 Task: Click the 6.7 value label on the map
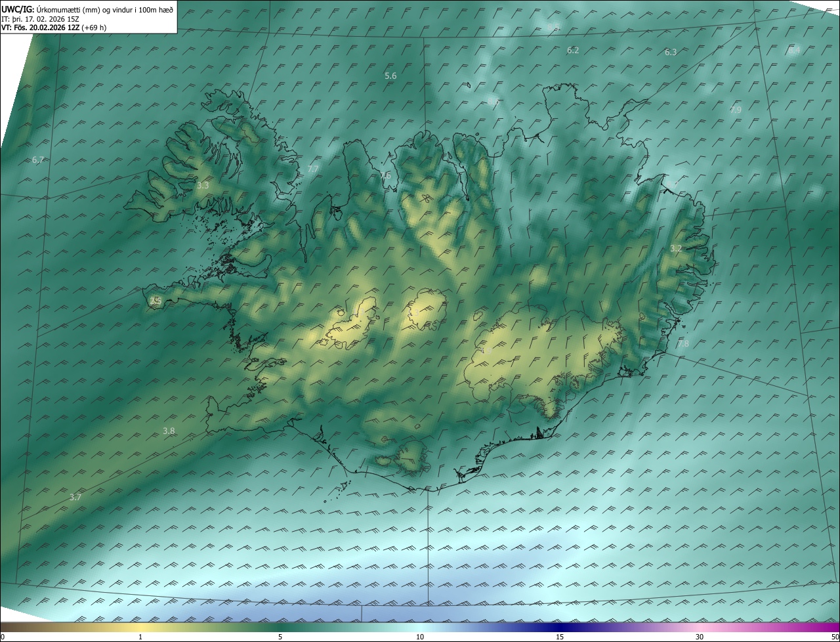(38, 160)
